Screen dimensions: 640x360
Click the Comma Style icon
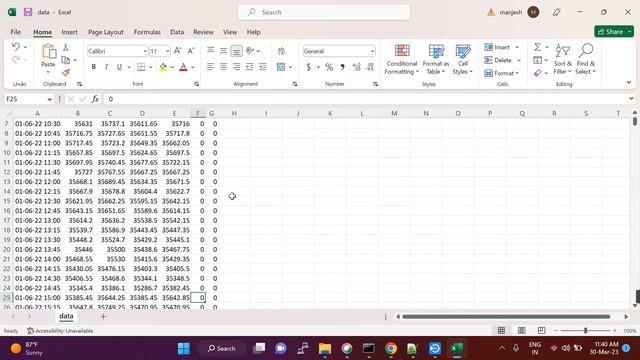pos(342,67)
